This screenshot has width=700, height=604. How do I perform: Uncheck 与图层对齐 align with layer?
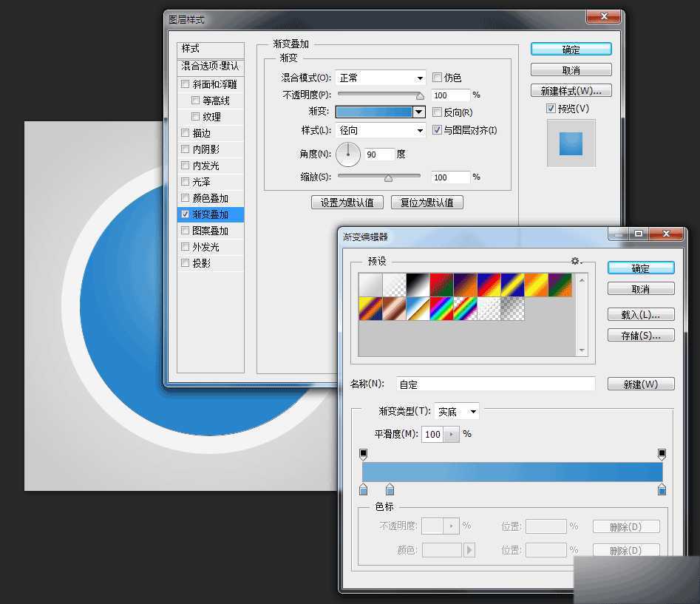click(438, 130)
